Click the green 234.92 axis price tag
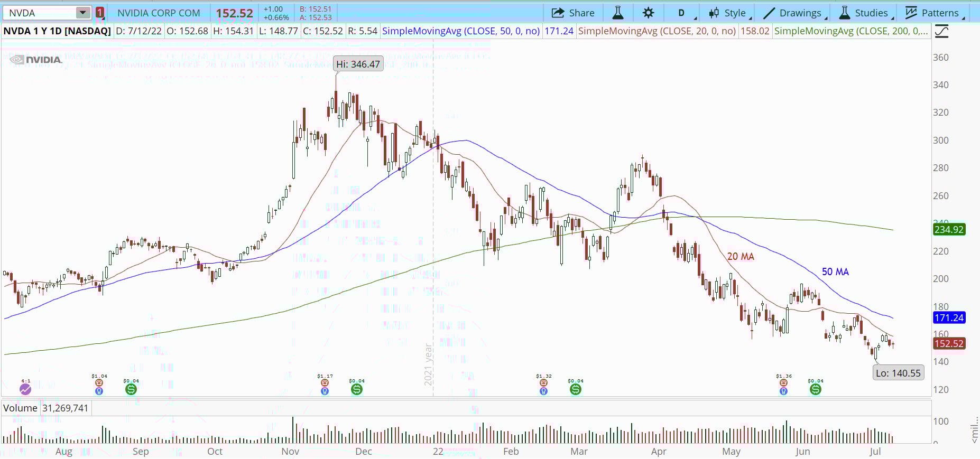The height and width of the screenshot is (459, 980). (x=949, y=229)
